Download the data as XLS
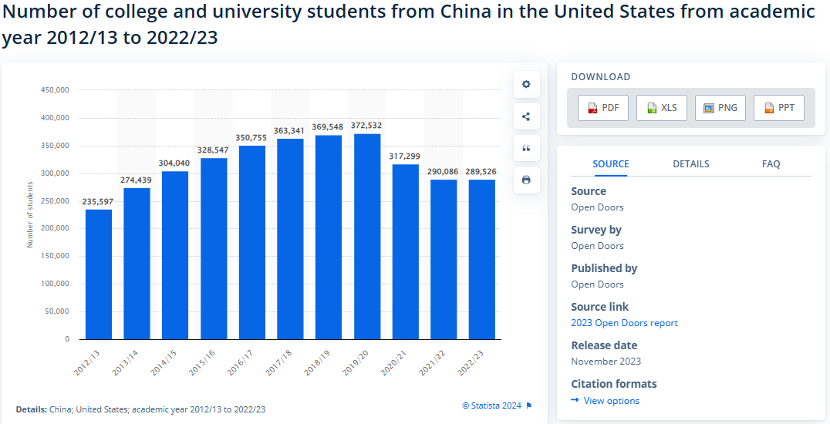This screenshot has width=830, height=424. click(x=662, y=108)
